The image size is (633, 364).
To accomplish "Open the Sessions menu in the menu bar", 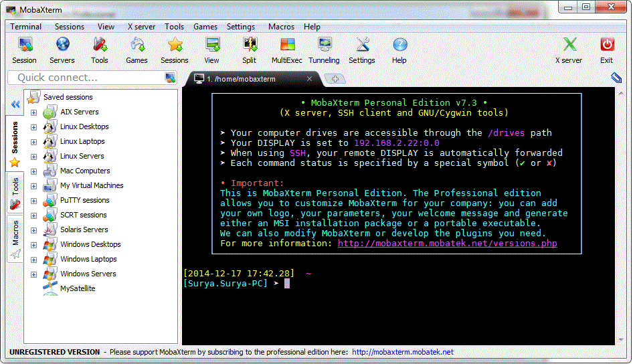I will (x=70, y=27).
